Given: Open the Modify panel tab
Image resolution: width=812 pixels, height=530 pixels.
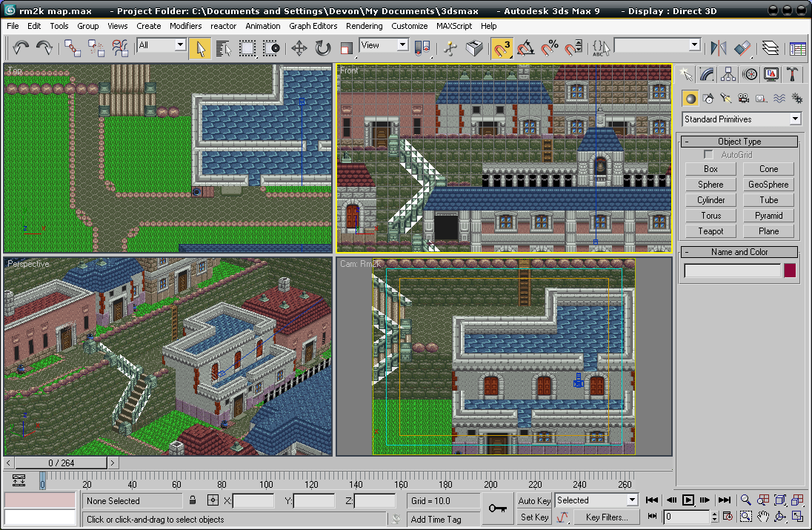Looking at the screenshot, I should pos(707,74).
